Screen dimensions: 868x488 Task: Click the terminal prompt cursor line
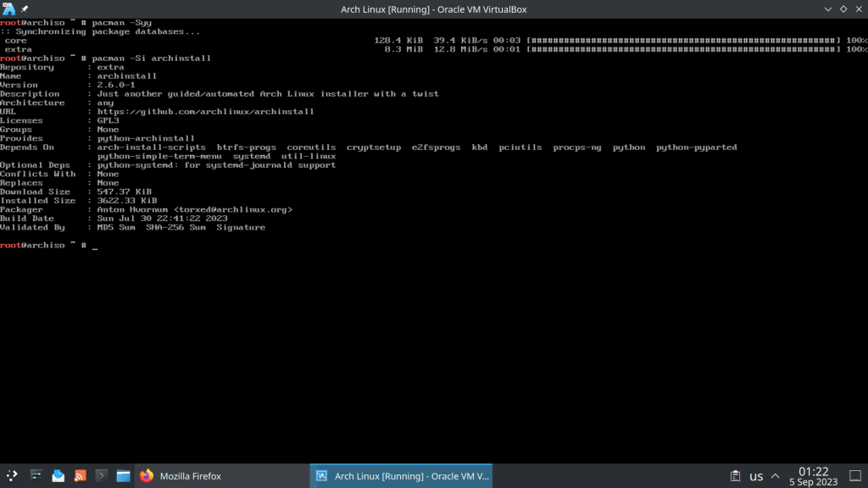(95, 246)
